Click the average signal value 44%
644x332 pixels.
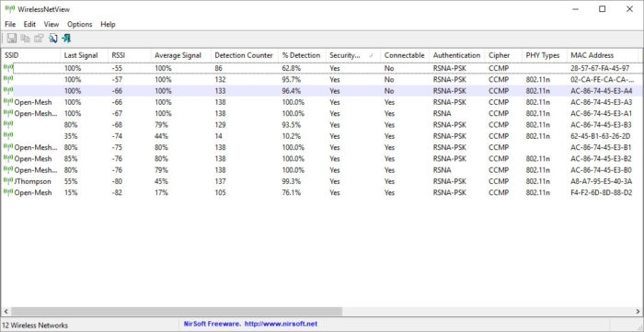tap(161, 136)
